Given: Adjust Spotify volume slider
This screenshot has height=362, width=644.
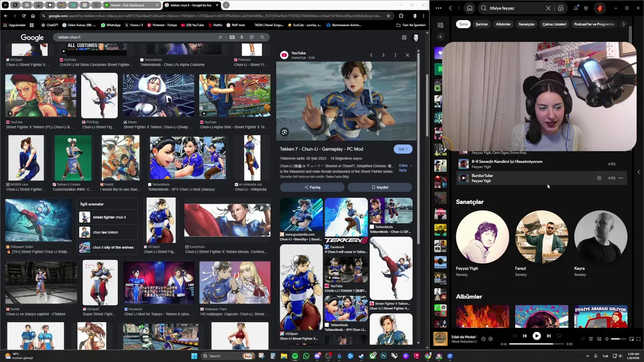Looking at the screenshot, I should 618,339.
